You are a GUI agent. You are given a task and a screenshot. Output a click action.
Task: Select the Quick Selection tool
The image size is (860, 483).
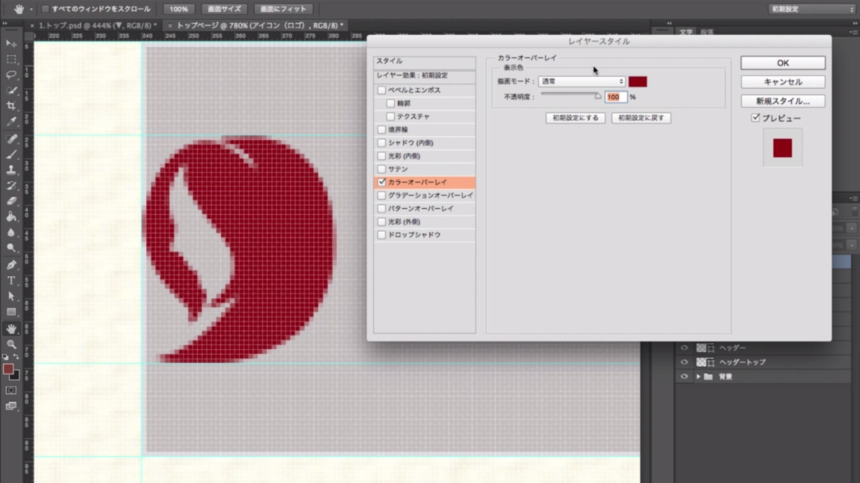pos(11,90)
